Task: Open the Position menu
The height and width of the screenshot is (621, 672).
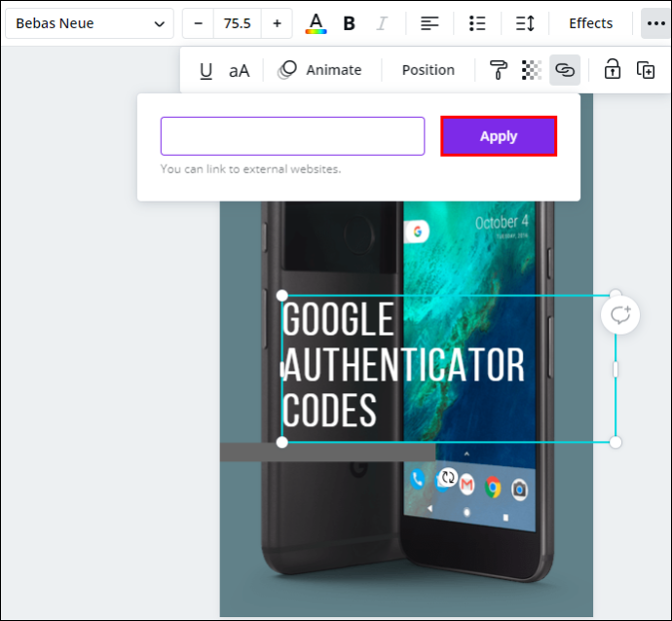Action: (429, 70)
